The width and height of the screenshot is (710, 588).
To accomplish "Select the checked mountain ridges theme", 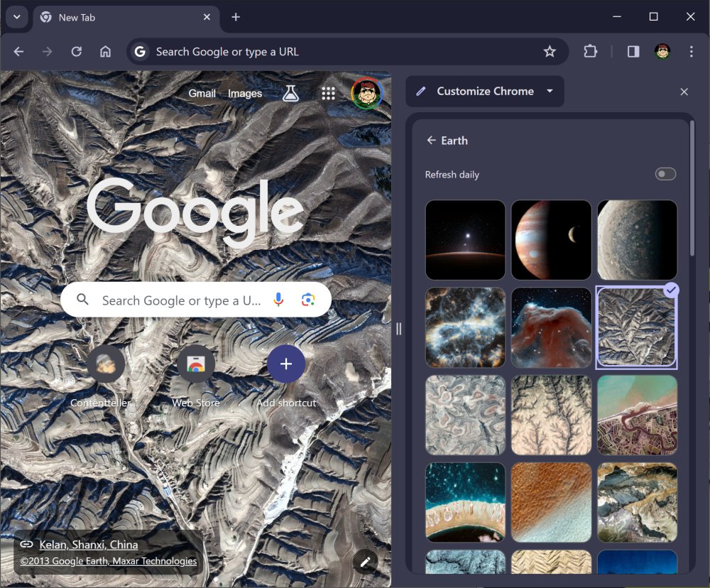I will point(637,327).
